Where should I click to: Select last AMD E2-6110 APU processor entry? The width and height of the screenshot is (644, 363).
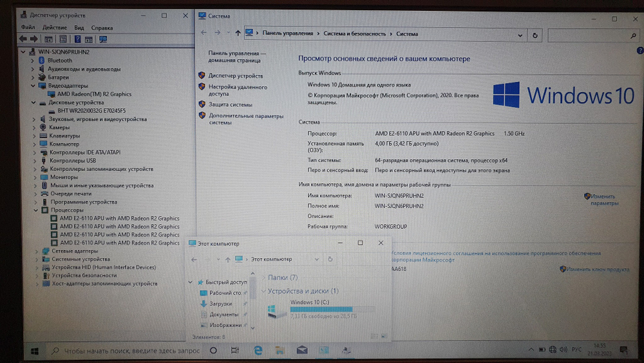(x=120, y=243)
